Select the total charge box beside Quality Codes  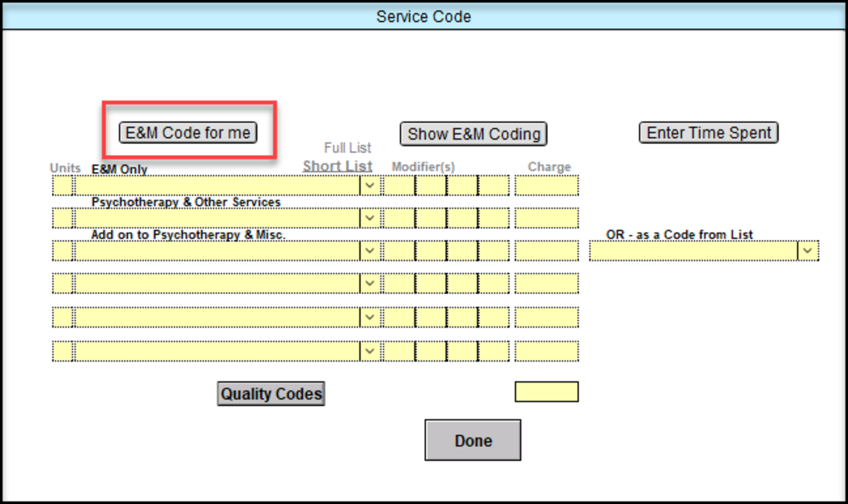(x=546, y=392)
